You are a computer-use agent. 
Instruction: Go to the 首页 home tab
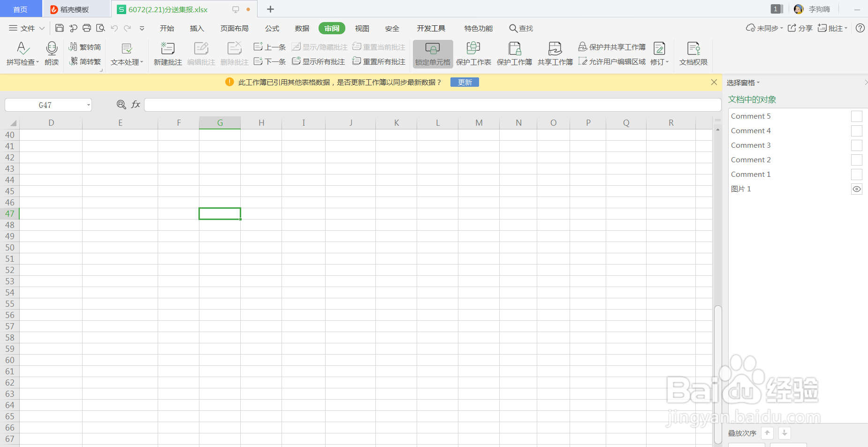pyautogui.click(x=20, y=9)
